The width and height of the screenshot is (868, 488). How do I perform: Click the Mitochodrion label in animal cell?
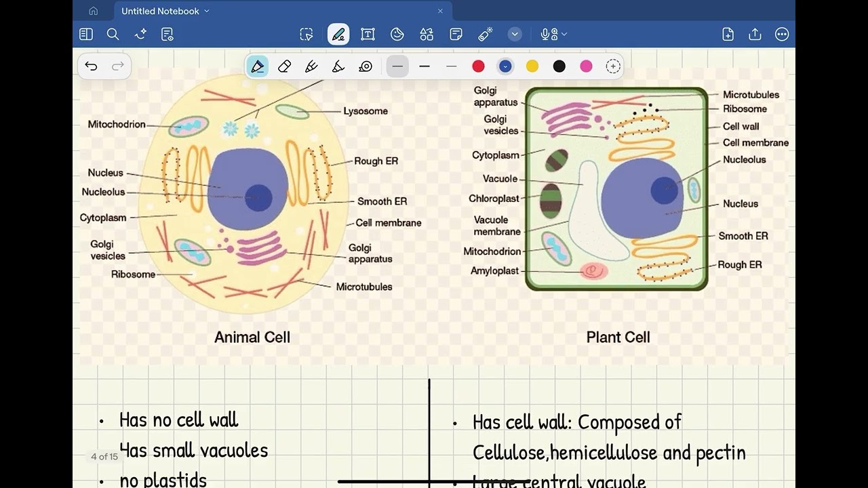(x=117, y=125)
